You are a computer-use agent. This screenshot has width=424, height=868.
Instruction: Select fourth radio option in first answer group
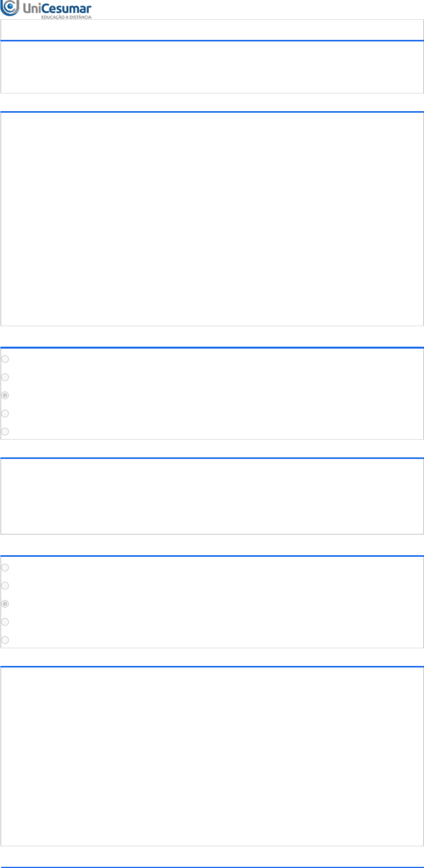point(5,413)
